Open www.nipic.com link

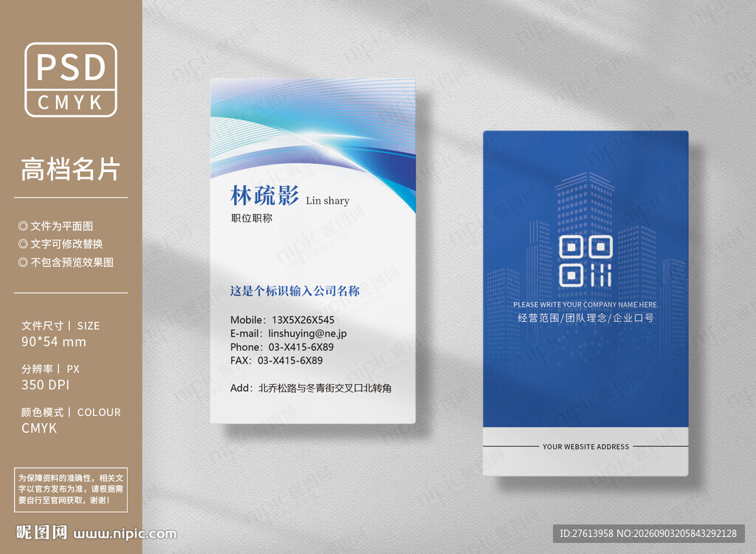(x=125, y=534)
